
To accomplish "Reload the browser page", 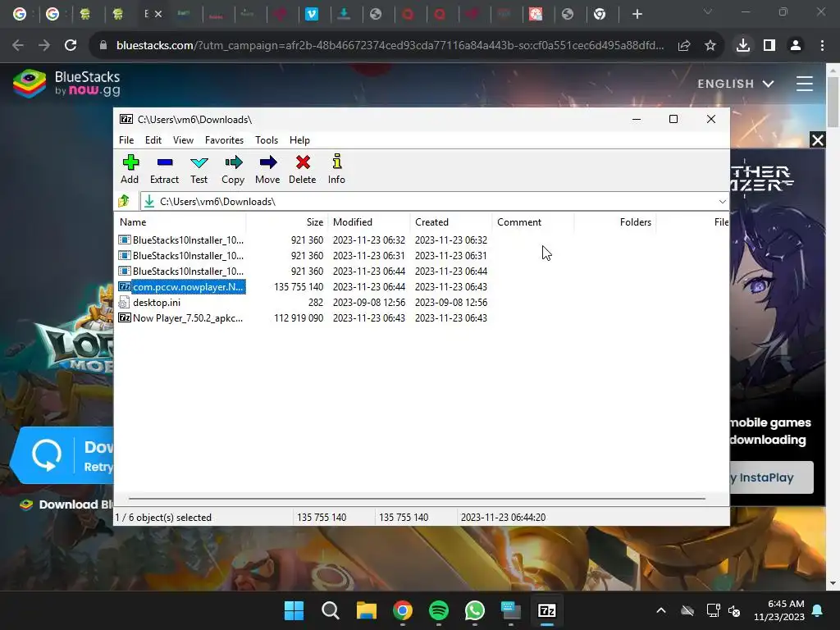I will [x=71, y=46].
